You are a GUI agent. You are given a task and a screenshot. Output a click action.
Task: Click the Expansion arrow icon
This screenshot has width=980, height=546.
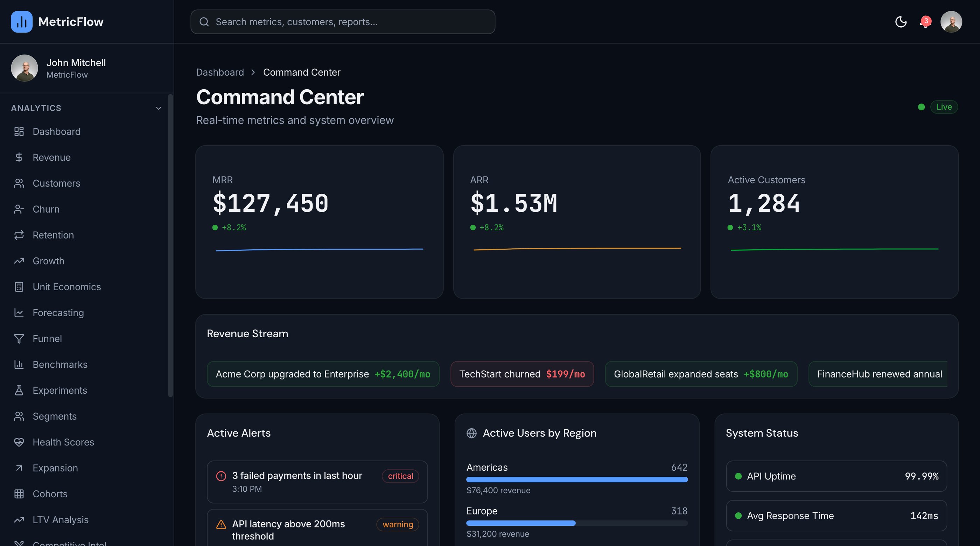click(x=19, y=468)
